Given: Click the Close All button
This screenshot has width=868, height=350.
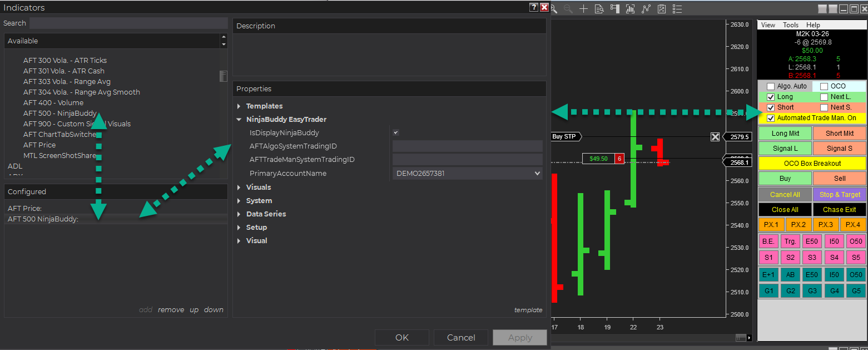Looking at the screenshot, I should click(x=785, y=209).
